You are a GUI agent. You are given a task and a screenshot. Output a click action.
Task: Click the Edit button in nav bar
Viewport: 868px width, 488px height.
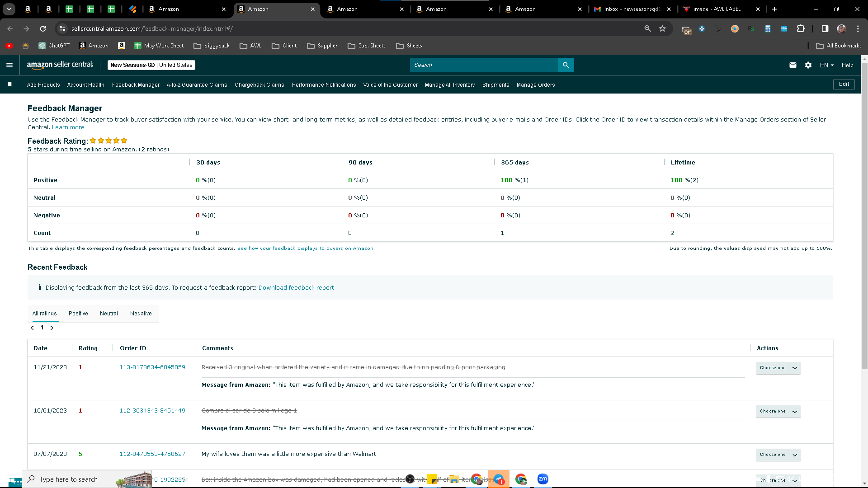[844, 84]
